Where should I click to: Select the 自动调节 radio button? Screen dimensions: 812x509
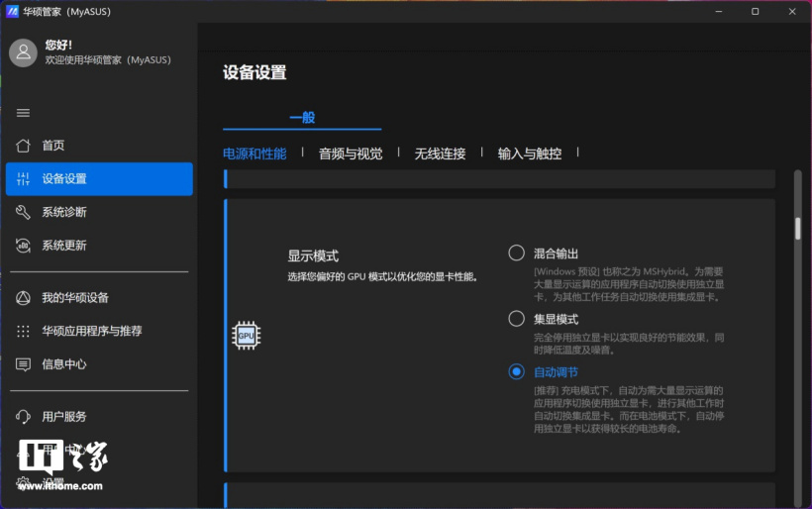click(x=516, y=372)
